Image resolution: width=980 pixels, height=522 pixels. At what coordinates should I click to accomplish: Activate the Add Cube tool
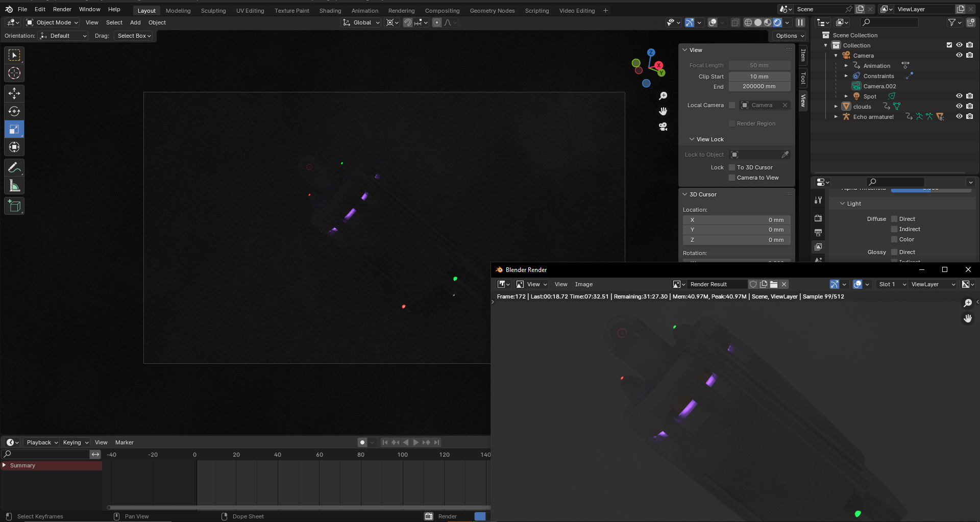[14, 206]
